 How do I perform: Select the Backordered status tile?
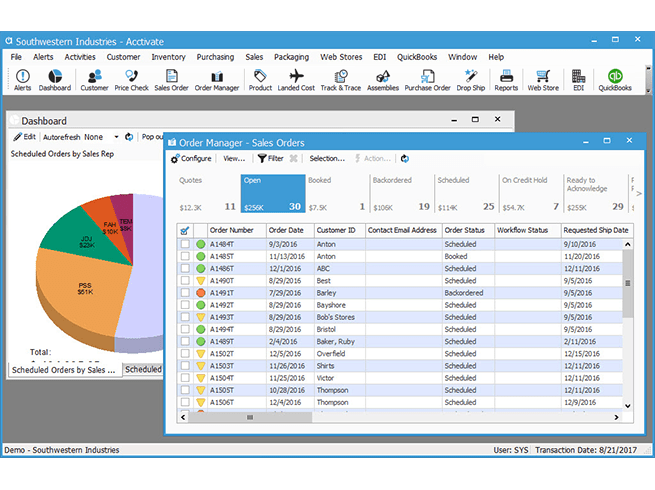tap(401, 194)
